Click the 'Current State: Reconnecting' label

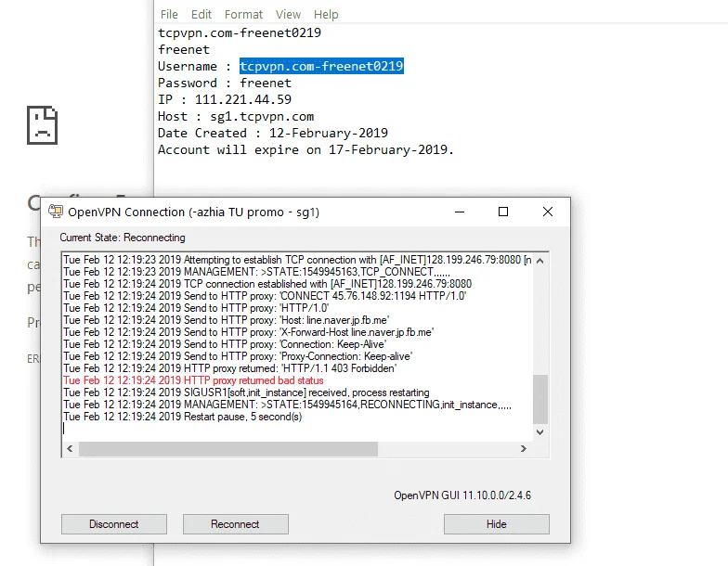pyautogui.click(x=123, y=238)
